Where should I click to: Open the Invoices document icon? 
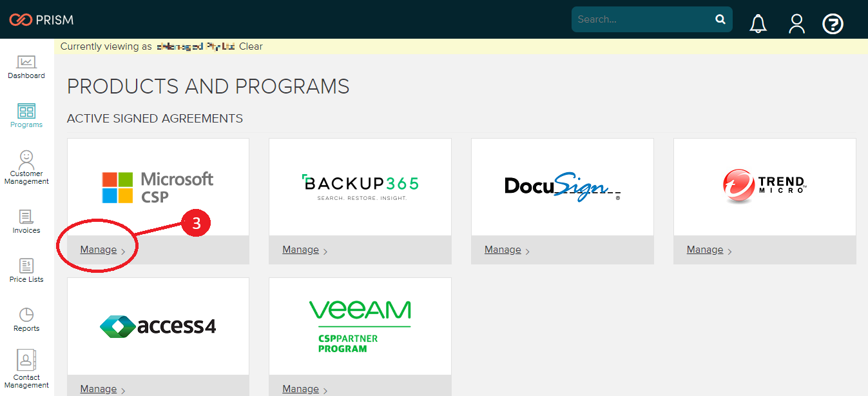coord(26,217)
